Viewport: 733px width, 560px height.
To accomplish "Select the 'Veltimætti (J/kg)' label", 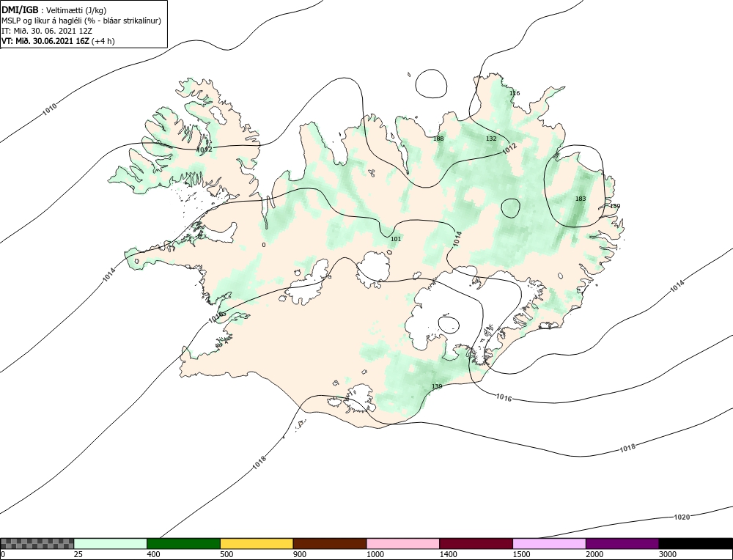I will tap(76, 10).
